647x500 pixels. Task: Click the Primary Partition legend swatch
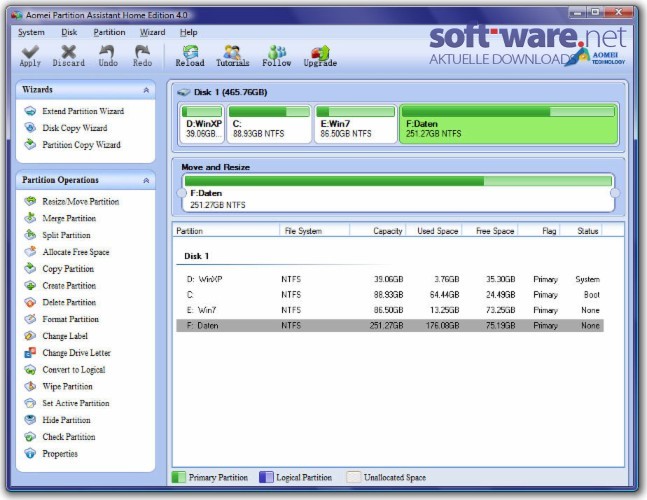[x=178, y=477]
